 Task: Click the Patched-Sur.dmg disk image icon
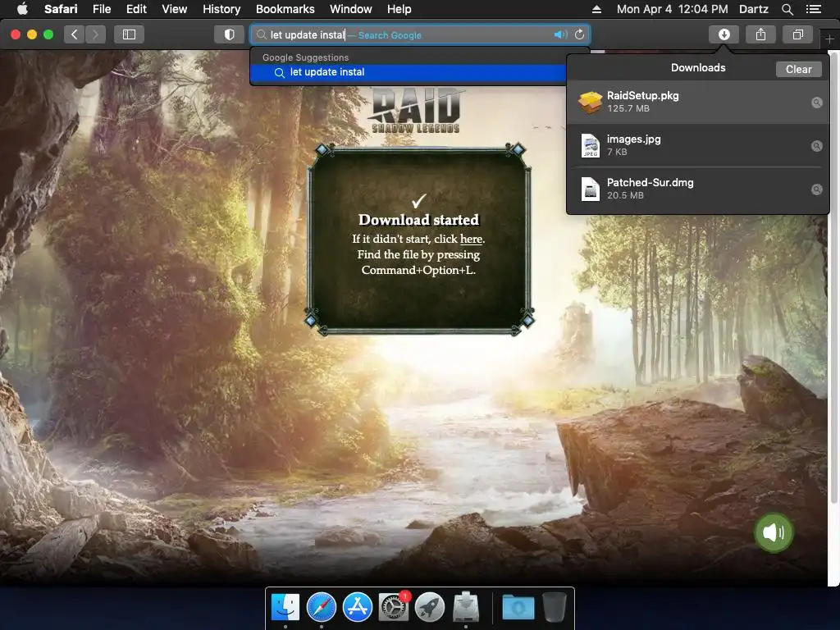591,189
